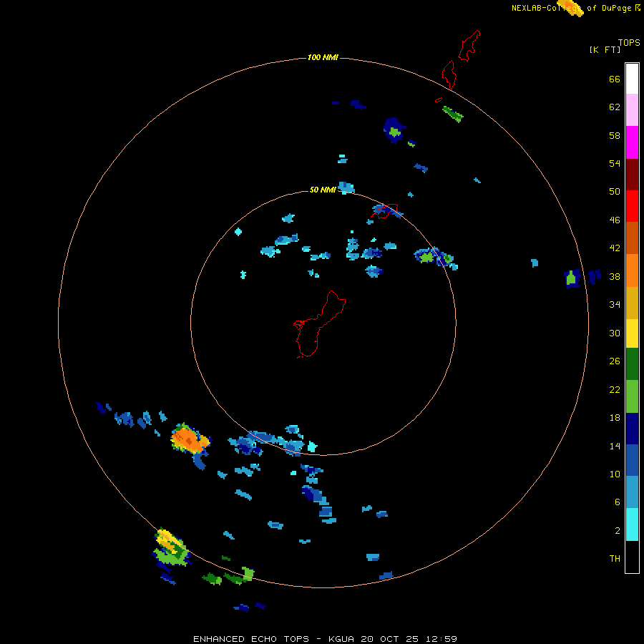
Task: Click the TH legend label
Action: (x=615, y=558)
